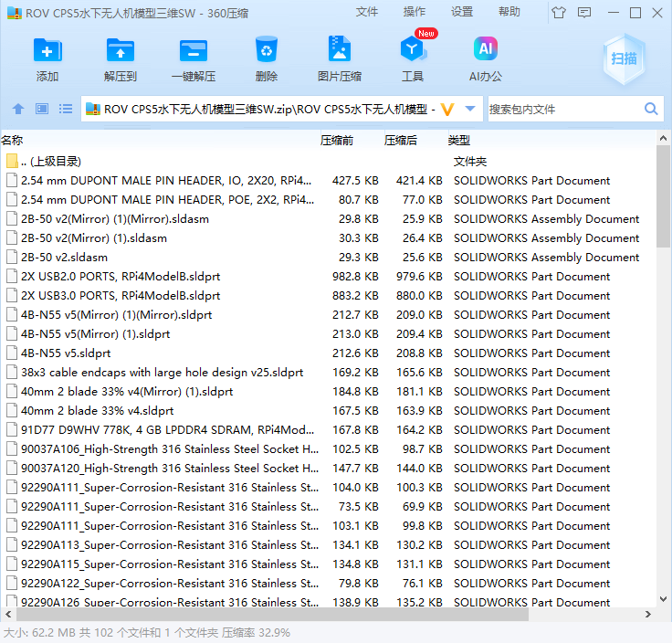The height and width of the screenshot is (643, 672).
Task: Sort by 类型 column header
Action: point(459,140)
